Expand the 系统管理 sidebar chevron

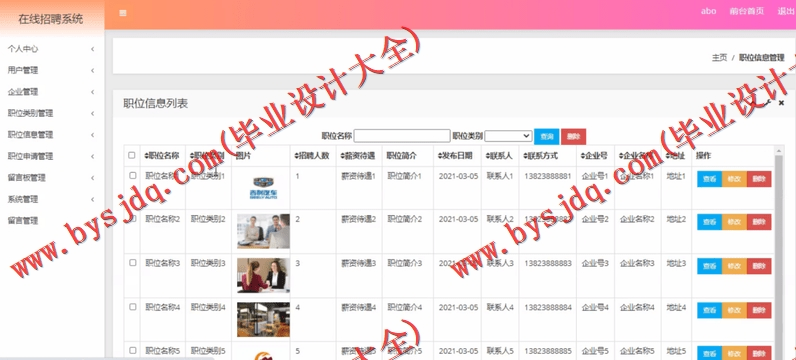point(92,199)
